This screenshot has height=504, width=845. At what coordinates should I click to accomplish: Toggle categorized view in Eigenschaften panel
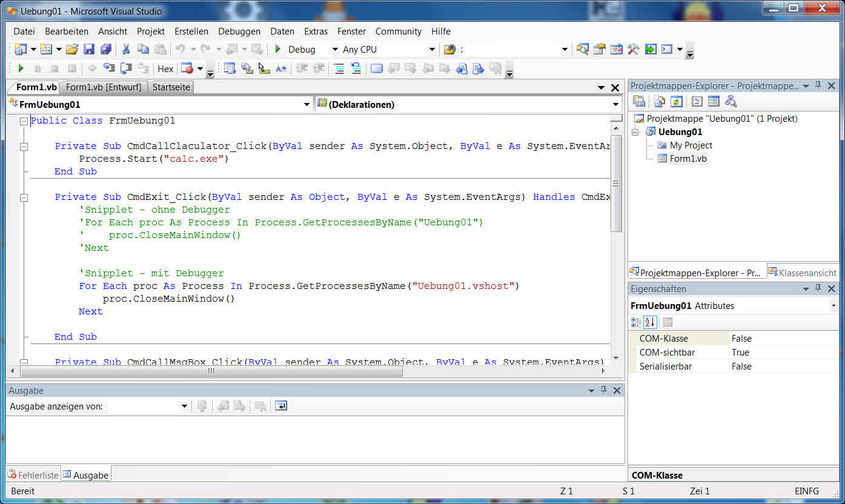636,322
